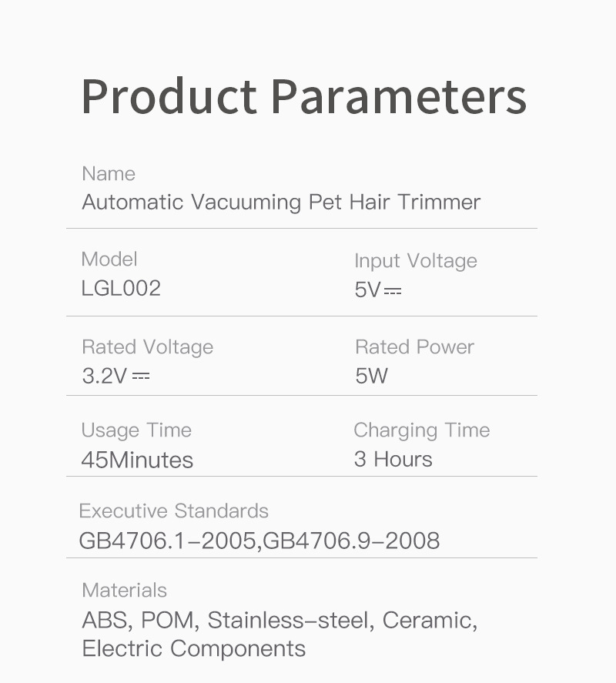Select the 45Minutes usage value
Viewport: 616px width, 683px height.
[x=137, y=460]
